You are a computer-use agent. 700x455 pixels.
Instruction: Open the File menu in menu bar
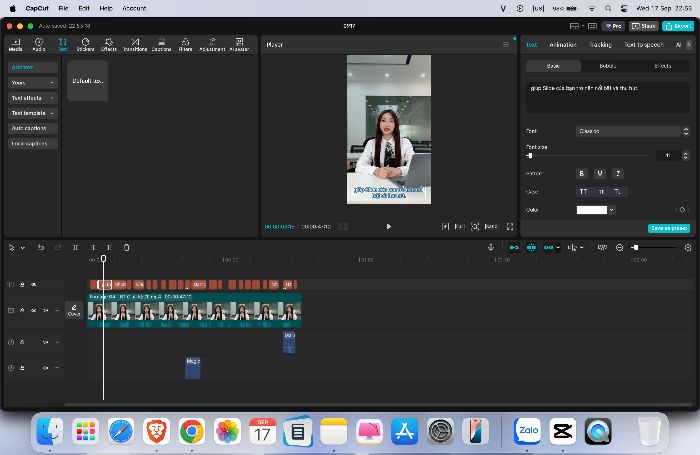point(63,8)
